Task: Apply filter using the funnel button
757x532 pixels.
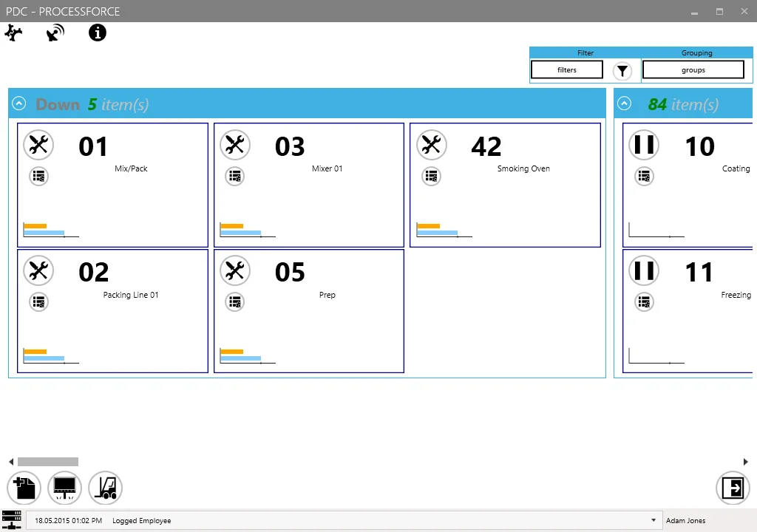Action: [623, 71]
